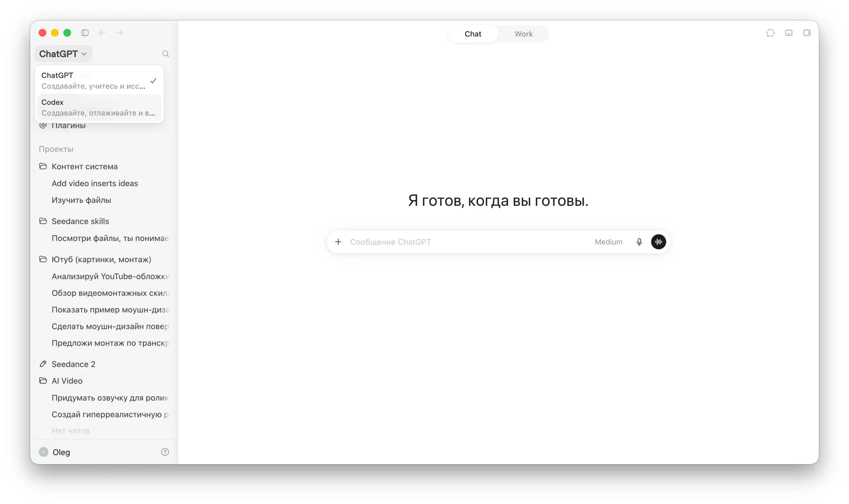Click the Проекты section header
849x504 pixels.
pyautogui.click(x=56, y=149)
